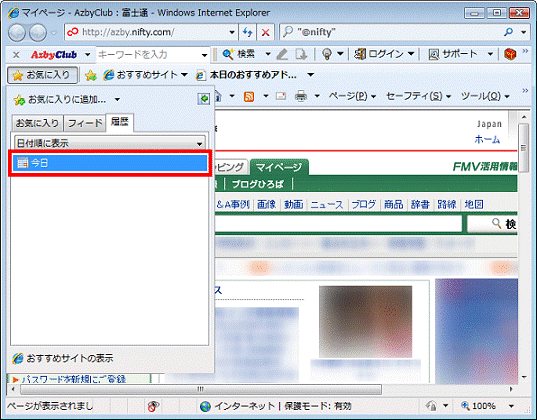Open the address bar URL dropdown arrow

pos(232,33)
